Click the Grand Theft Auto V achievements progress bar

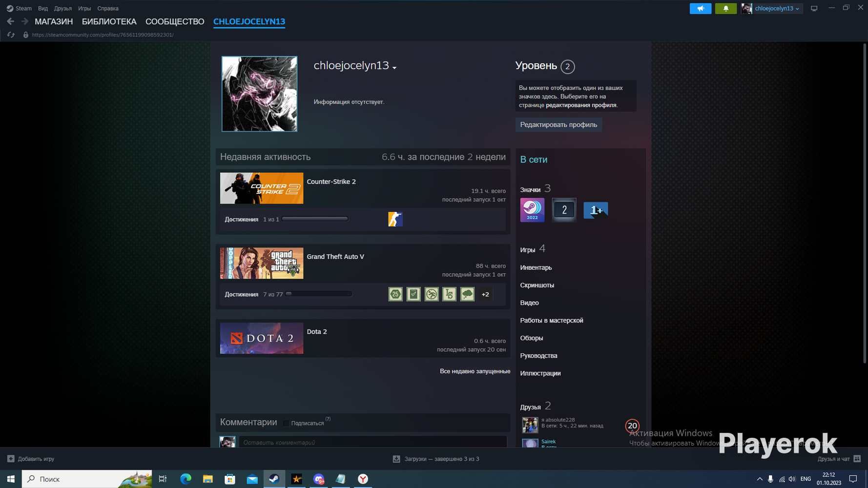[319, 294]
